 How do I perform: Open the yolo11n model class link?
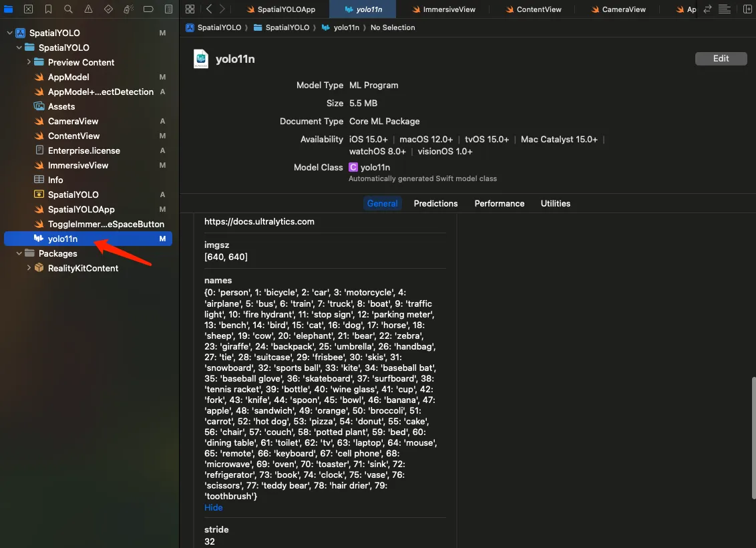coord(375,167)
